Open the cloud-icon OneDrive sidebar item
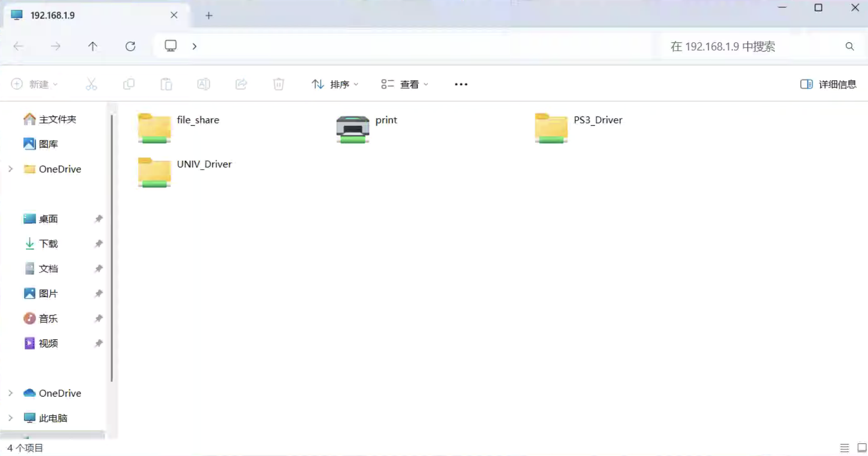The width and height of the screenshot is (868, 456). click(52, 393)
